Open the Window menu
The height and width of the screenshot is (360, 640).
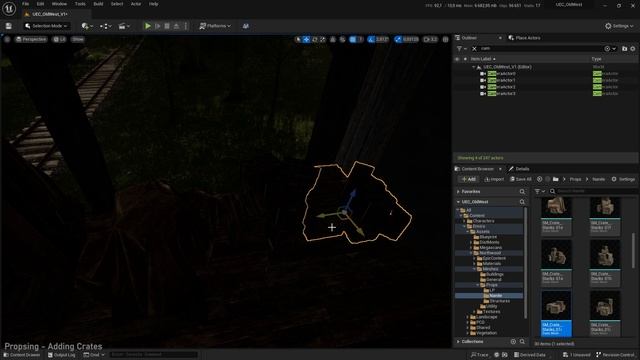point(59,4)
